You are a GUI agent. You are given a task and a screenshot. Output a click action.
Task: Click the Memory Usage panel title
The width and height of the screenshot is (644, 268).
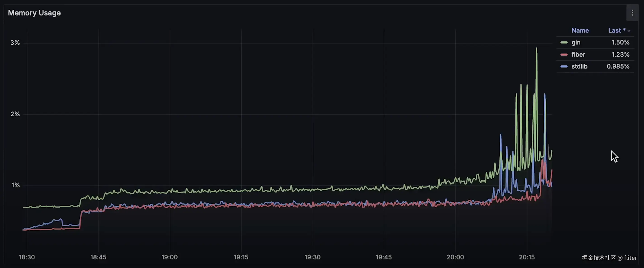click(34, 13)
